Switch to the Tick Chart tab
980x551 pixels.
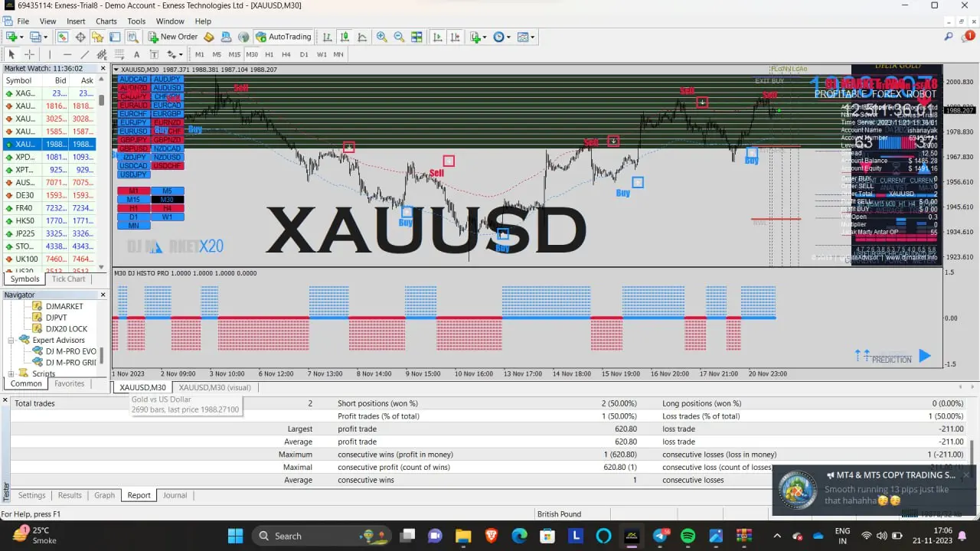point(68,279)
